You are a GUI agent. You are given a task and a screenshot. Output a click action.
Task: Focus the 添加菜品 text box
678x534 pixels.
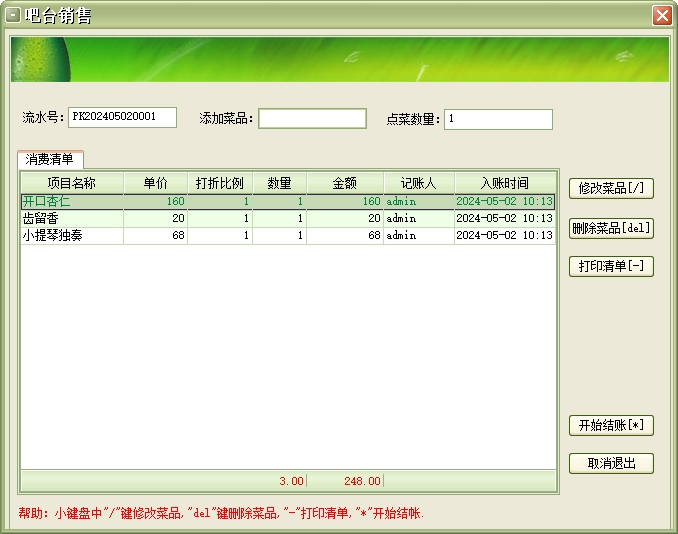312,119
